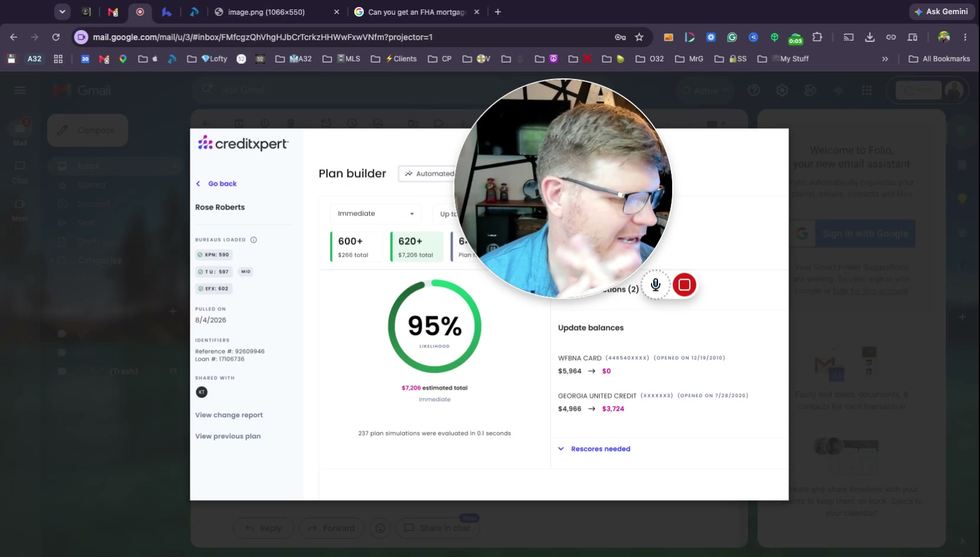The height and width of the screenshot is (557, 980).
Task: Open the apps grid in bookmarks bar
Action: [x=58, y=59]
